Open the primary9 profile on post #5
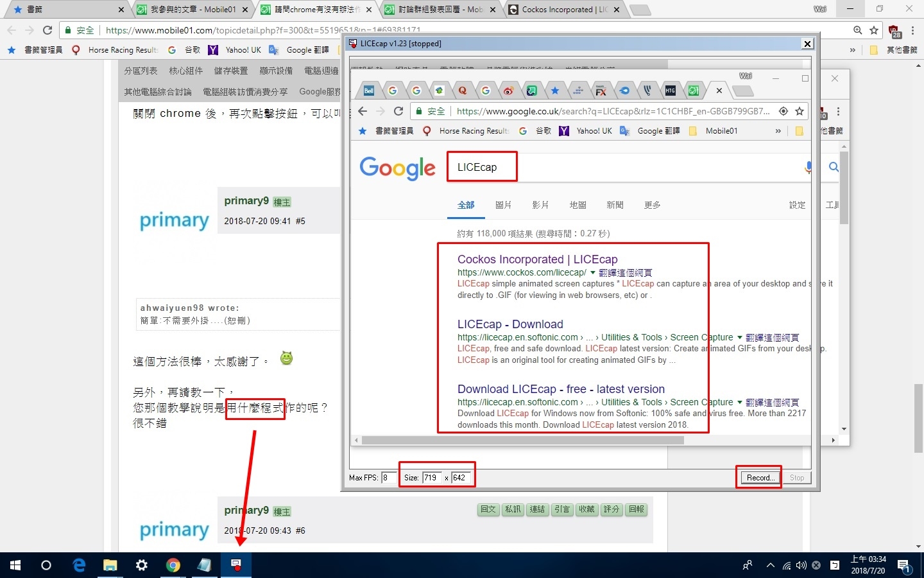This screenshot has height=578, width=924. [246, 201]
